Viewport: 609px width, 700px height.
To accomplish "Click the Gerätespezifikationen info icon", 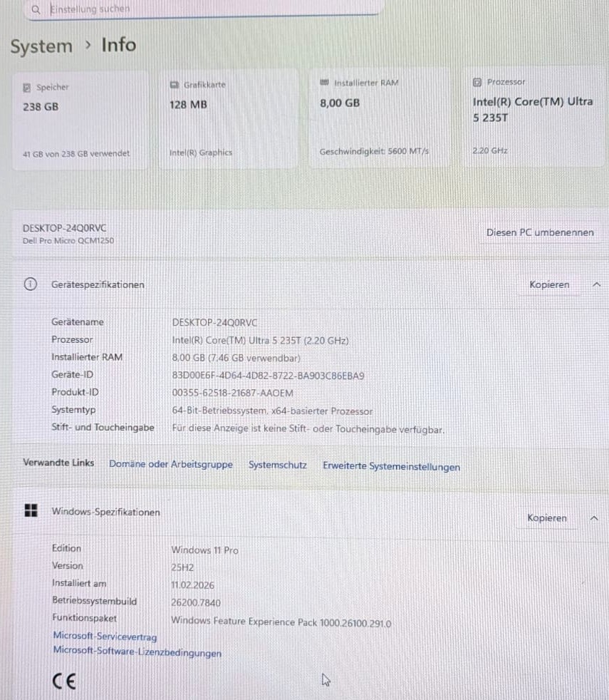I will [x=31, y=284].
